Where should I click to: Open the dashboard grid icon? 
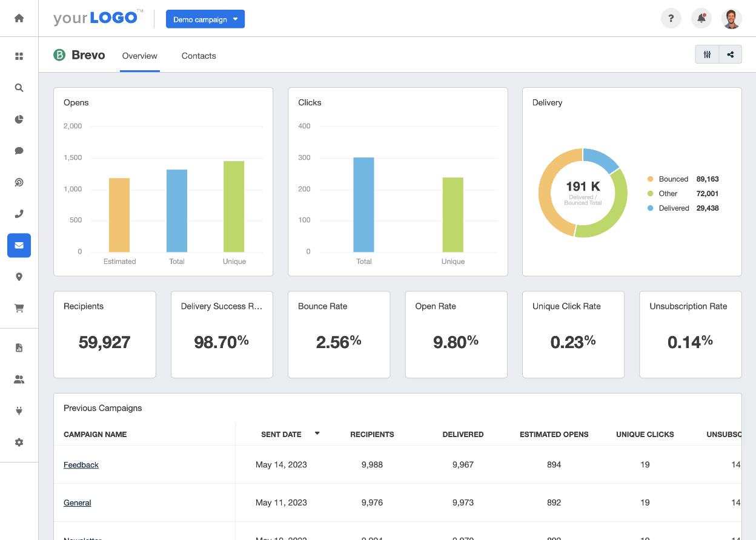[x=19, y=56]
